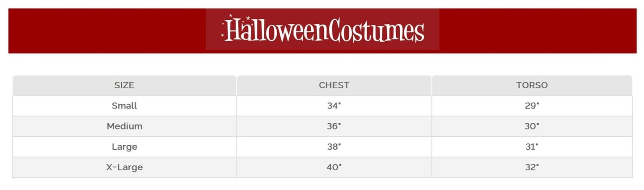The height and width of the screenshot is (190, 644).
Task: Select the 40" chest value
Action: [x=334, y=167]
